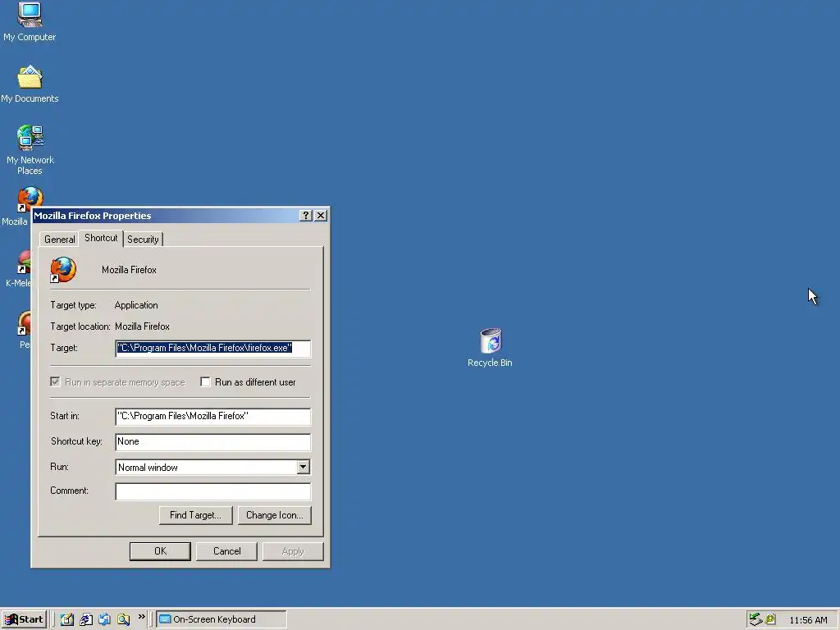840x630 pixels.
Task: Expand the Quick Launch overflow chevron
Action: coord(141,617)
